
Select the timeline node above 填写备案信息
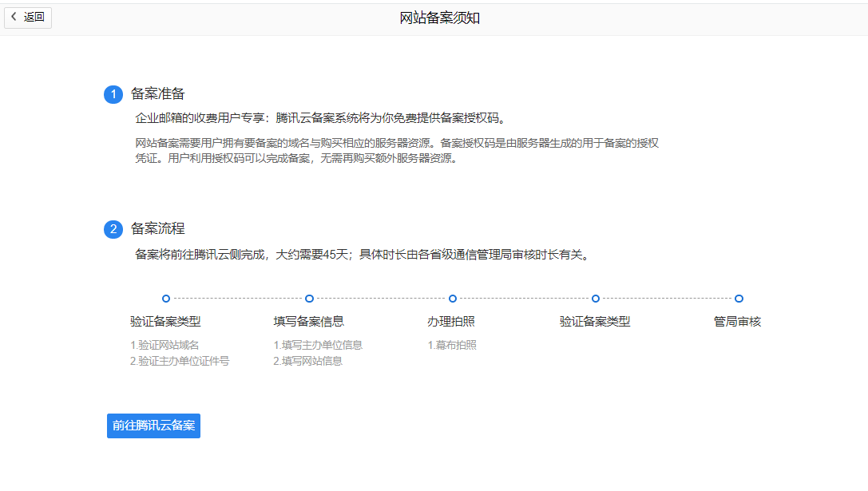pos(308,299)
